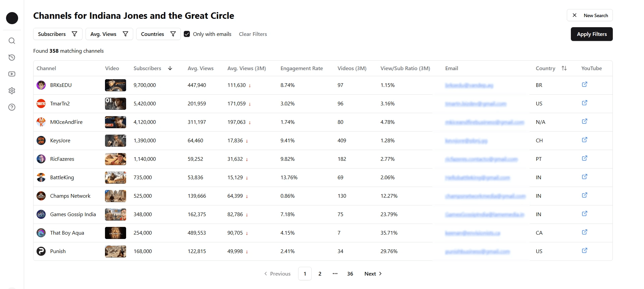Click Clear Filters link

253,34
